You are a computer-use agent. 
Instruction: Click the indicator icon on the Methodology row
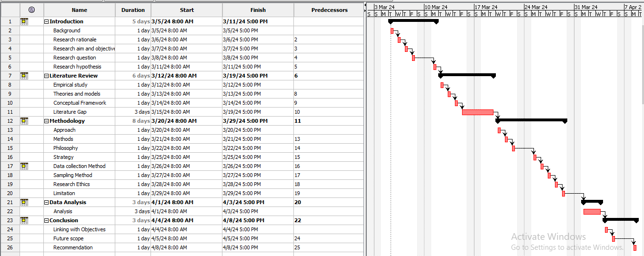[24, 121]
